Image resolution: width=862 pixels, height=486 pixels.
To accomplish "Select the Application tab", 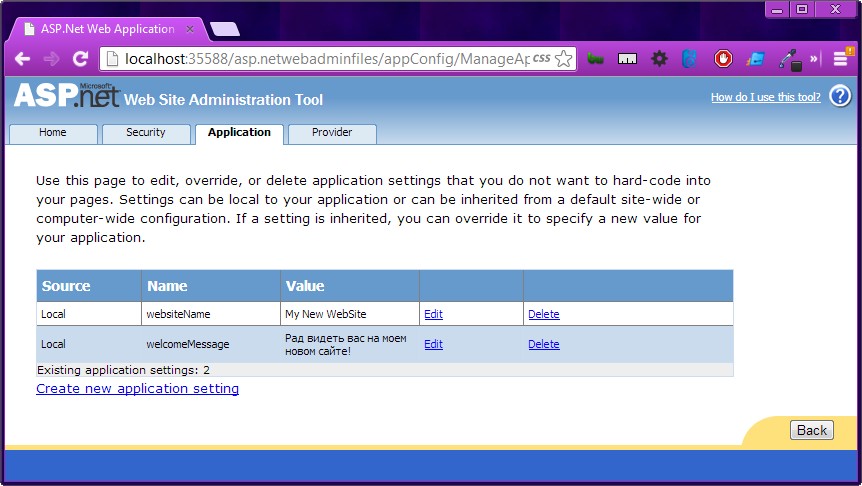I will pyautogui.click(x=239, y=134).
